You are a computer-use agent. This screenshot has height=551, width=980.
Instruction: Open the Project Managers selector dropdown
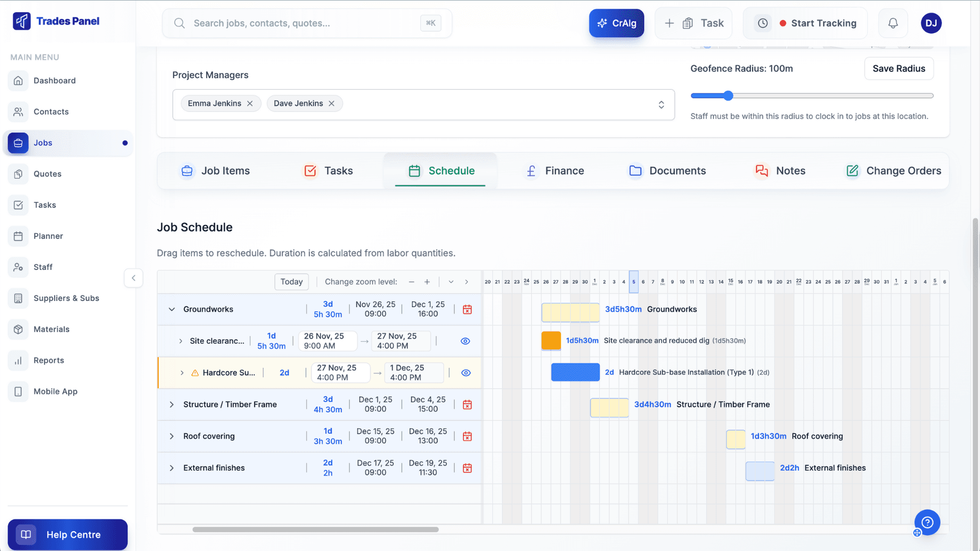click(x=661, y=104)
